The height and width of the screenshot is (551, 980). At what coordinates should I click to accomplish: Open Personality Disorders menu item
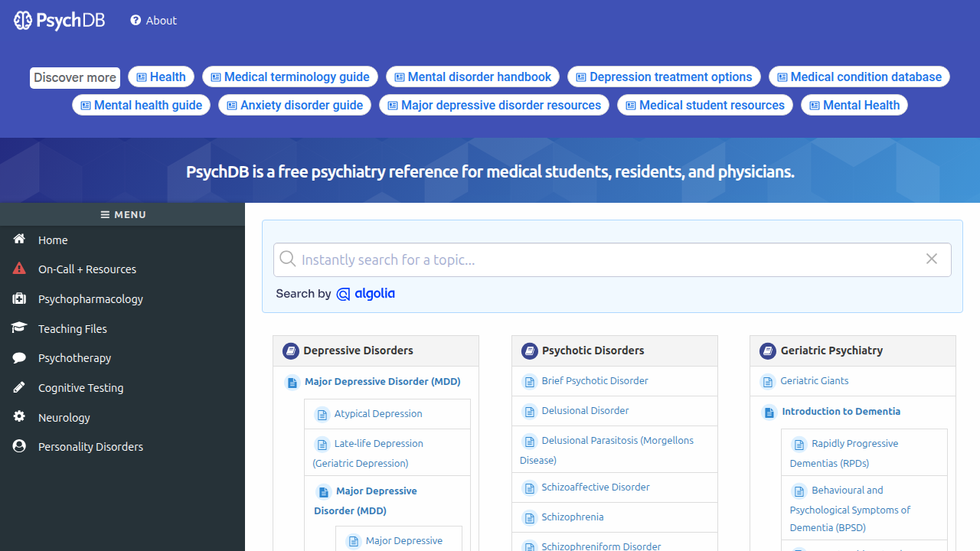90,446
